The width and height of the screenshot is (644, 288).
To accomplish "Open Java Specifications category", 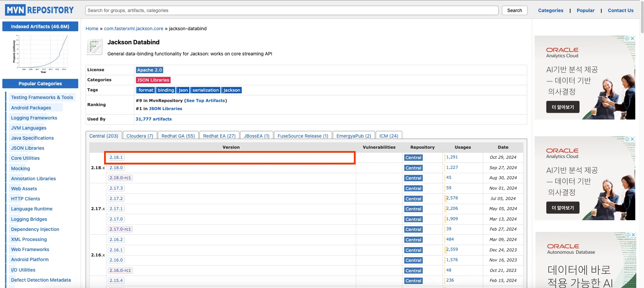I will 32,138.
